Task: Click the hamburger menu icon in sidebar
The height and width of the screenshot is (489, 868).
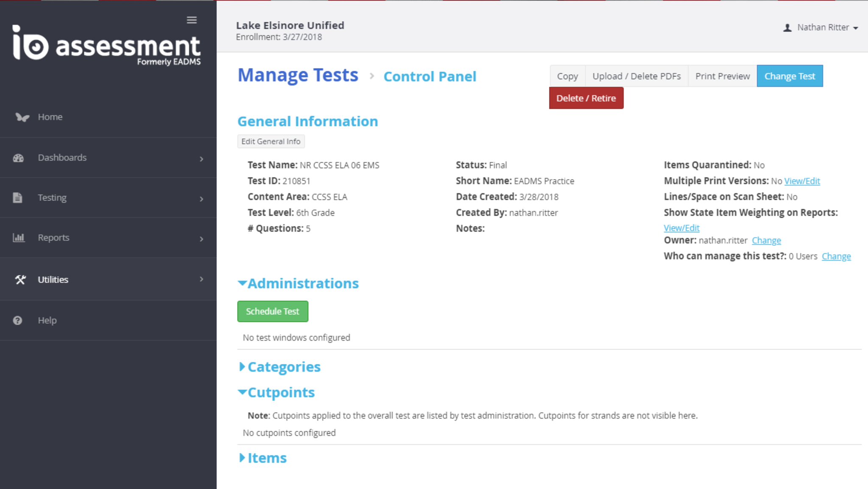Action: [x=192, y=20]
